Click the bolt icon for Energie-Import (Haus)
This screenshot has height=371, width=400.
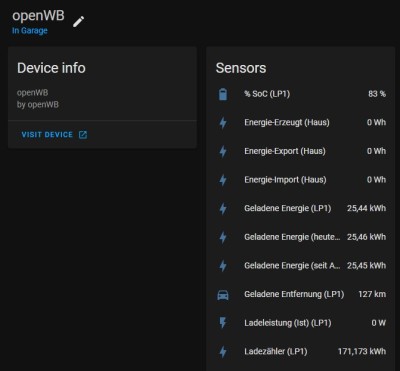[223, 180]
